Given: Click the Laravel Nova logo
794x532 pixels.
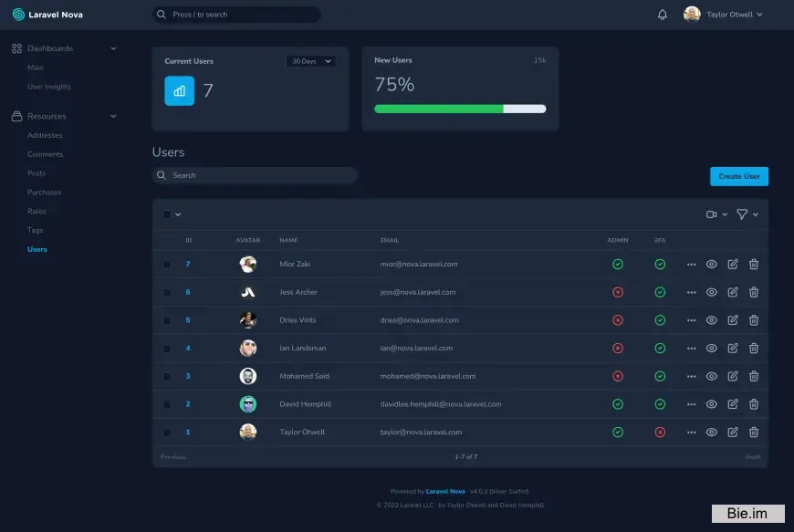Looking at the screenshot, I should (x=47, y=15).
